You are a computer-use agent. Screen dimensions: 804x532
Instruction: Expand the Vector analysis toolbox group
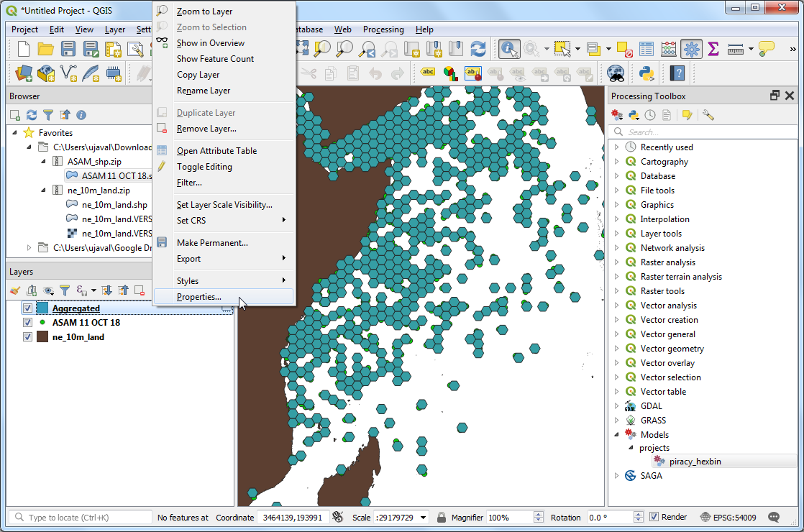[x=616, y=306]
